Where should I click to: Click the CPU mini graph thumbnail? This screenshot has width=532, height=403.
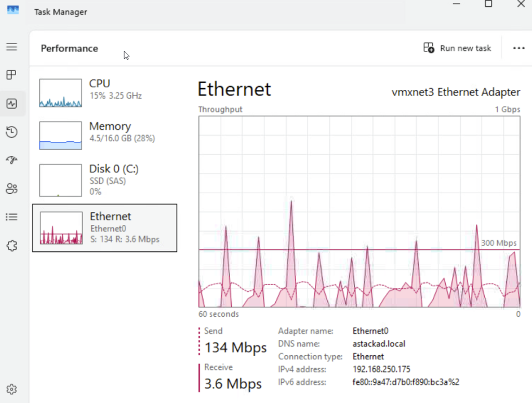tap(61, 93)
